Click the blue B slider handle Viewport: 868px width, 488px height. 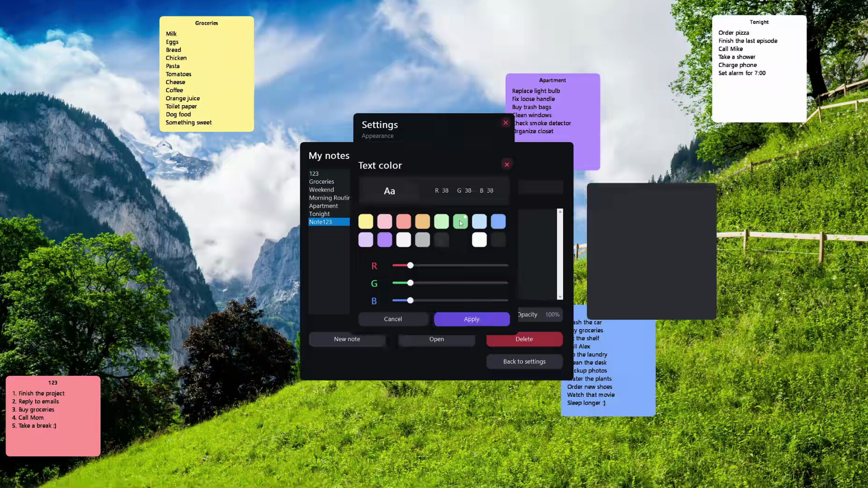click(x=410, y=300)
